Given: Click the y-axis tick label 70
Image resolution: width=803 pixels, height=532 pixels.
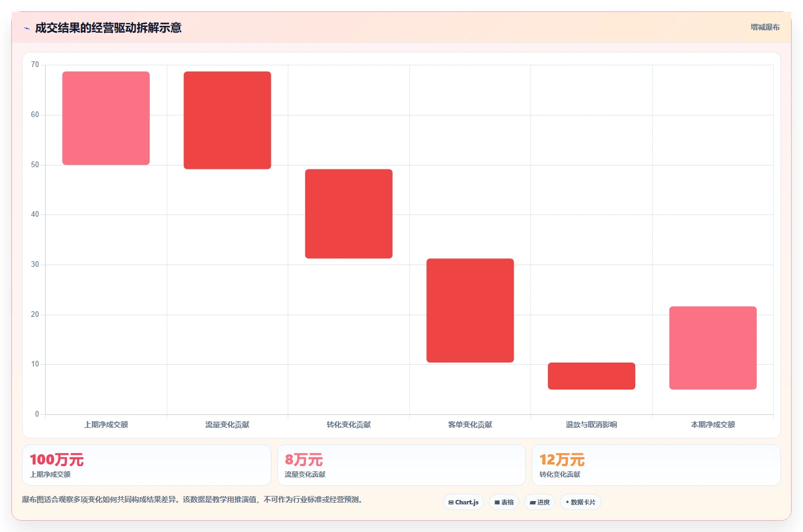Looking at the screenshot, I should 35,65.
